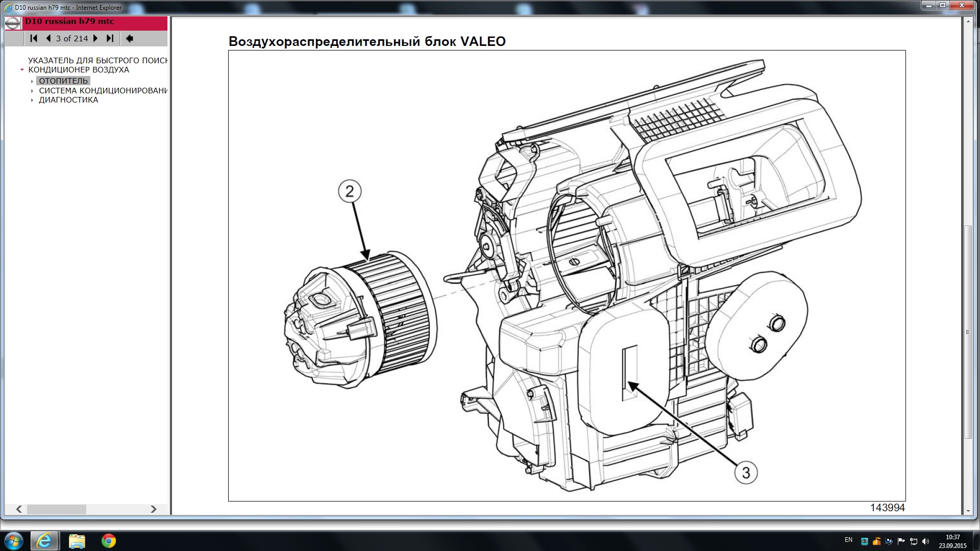This screenshot has width=980, height=551.
Task: Click the tree panel scroll-left arrow
Action: pyautogui.click(x=19, y=509)
